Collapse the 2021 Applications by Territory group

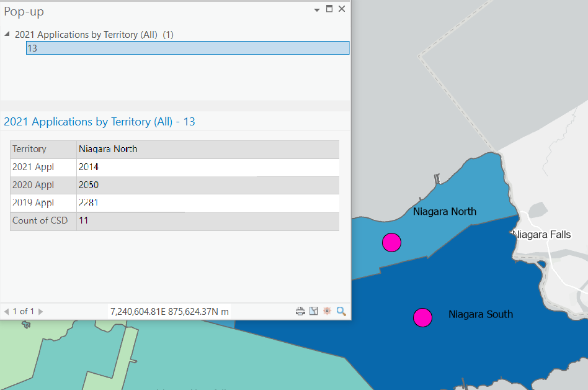pyautogui.click(x=6, y=34)
